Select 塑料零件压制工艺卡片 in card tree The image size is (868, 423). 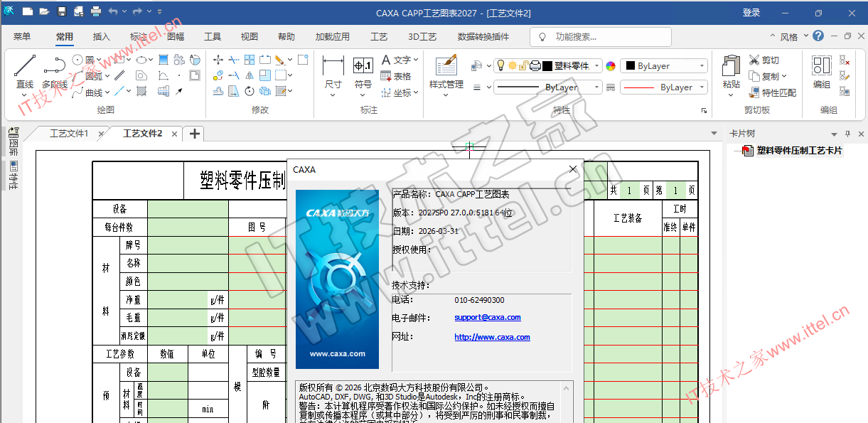799,151
